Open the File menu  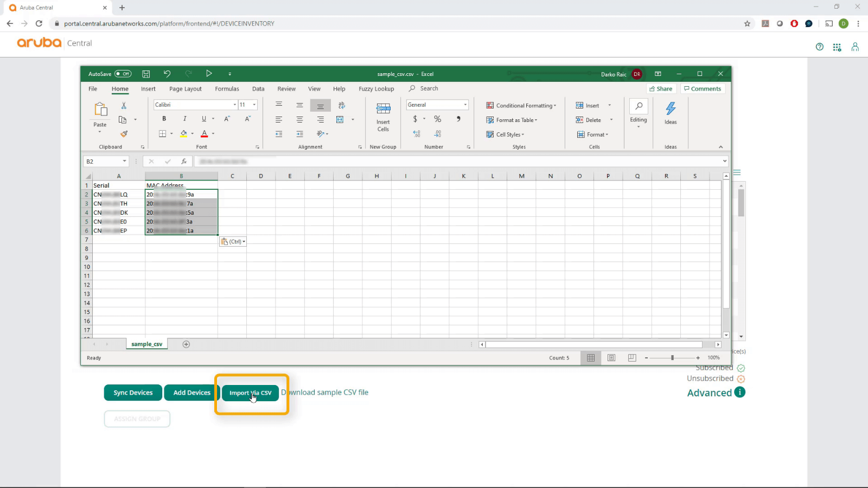(93, 89)
